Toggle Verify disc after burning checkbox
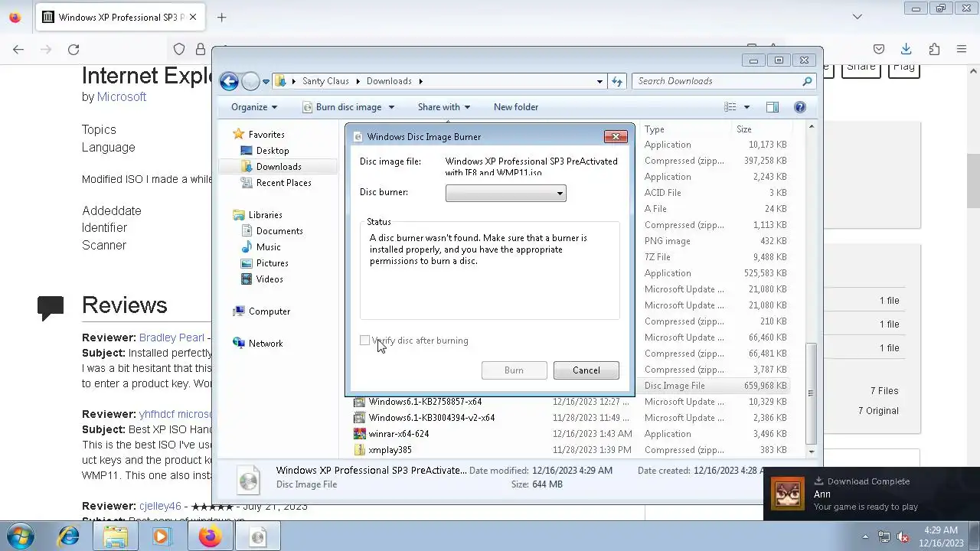The height and width of the screenshot is (551, 980). pyautogui.click(x=365, y=341)
